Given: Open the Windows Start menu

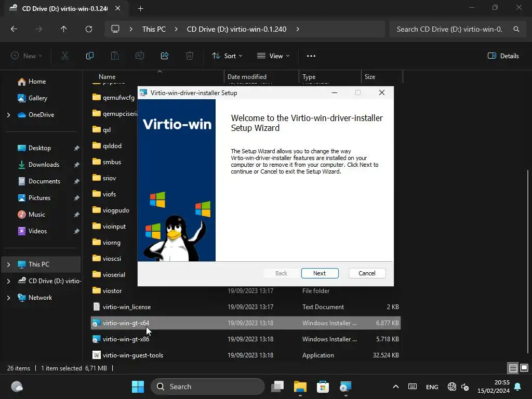Looking at the screenshot, I should (138, 387).
